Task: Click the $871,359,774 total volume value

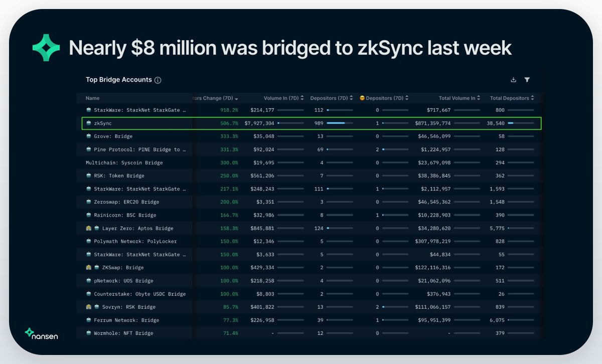Action: click(x=432, y=123)
